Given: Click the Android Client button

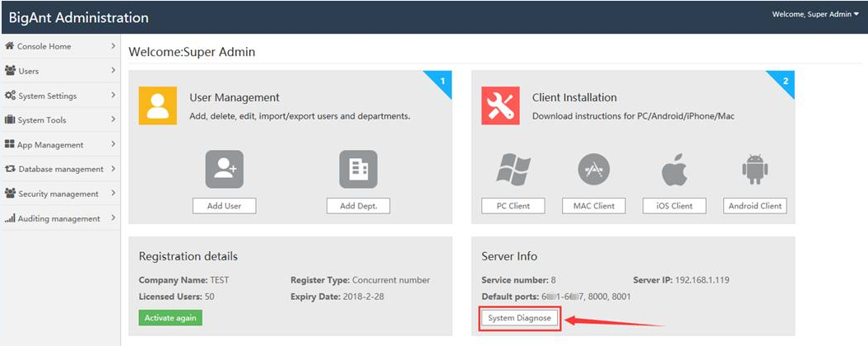Looking at the screenshot, I should pos(755,206).
